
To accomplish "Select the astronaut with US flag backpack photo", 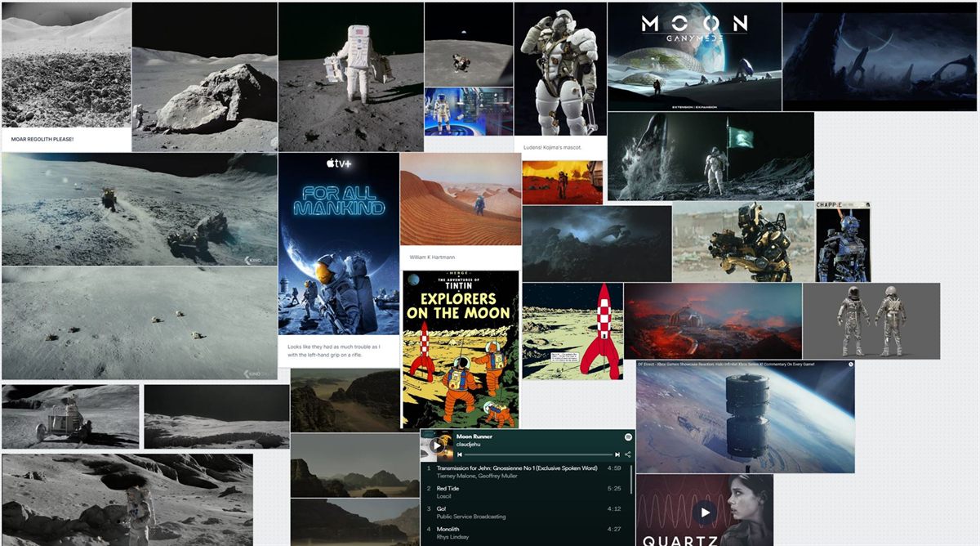I will point(350,77).
